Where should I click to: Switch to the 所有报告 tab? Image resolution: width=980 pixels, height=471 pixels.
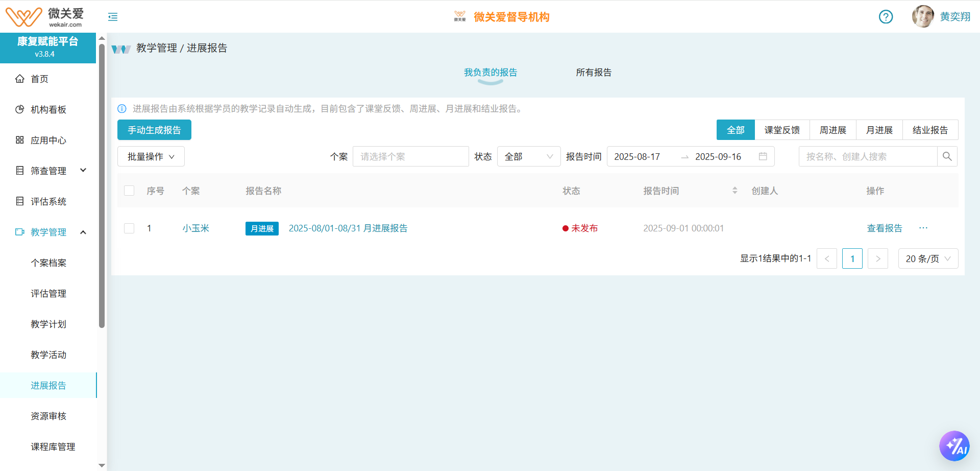click(x=593, y=73)
